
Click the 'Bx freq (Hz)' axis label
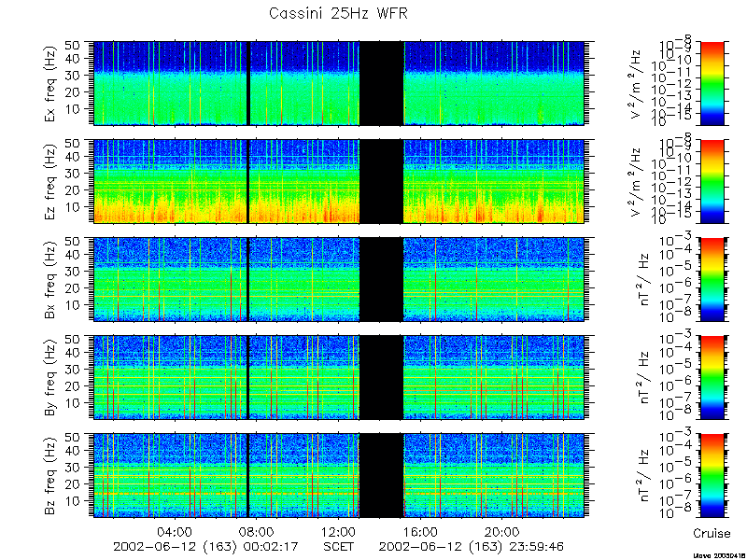[51, 279]
